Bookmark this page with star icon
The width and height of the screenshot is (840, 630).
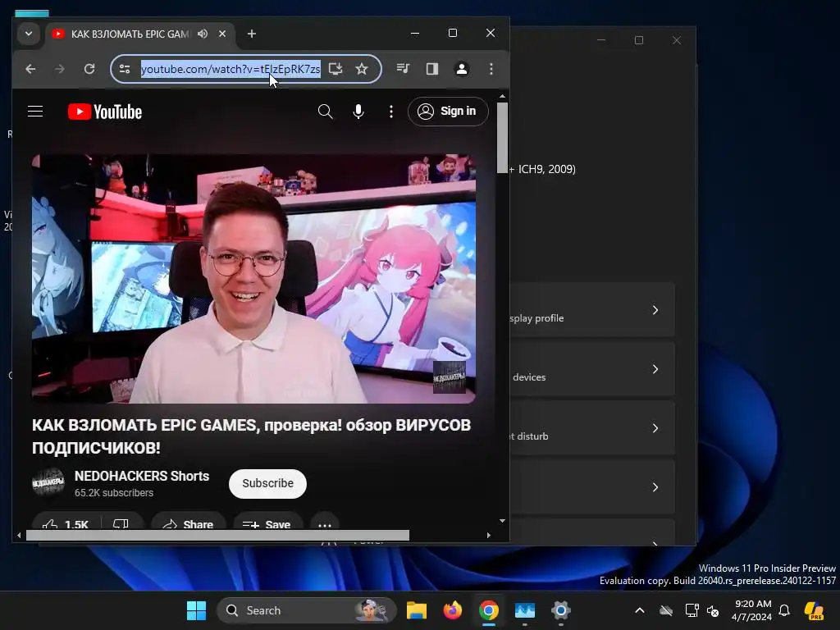(362, 69)
